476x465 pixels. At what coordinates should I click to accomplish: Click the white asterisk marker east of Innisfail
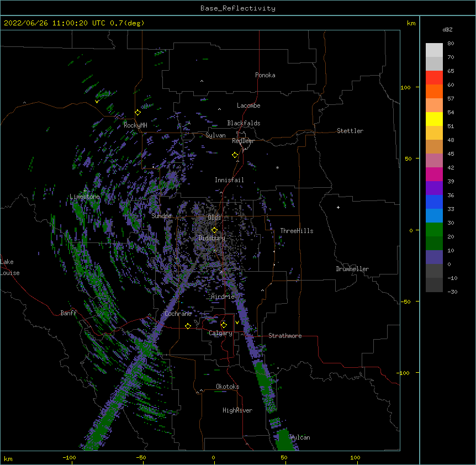point(277,167)
